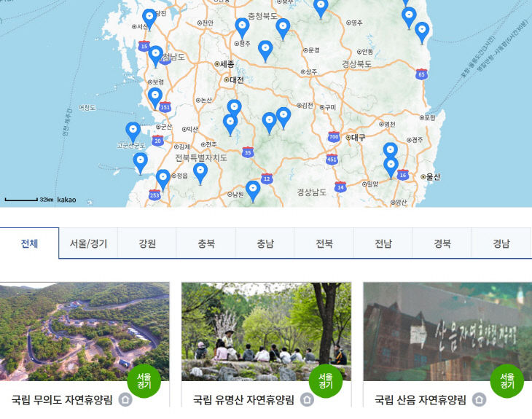532x419 pixels.
Task: Select the marker above 고군산군도 label
Action: click(133, 132)
